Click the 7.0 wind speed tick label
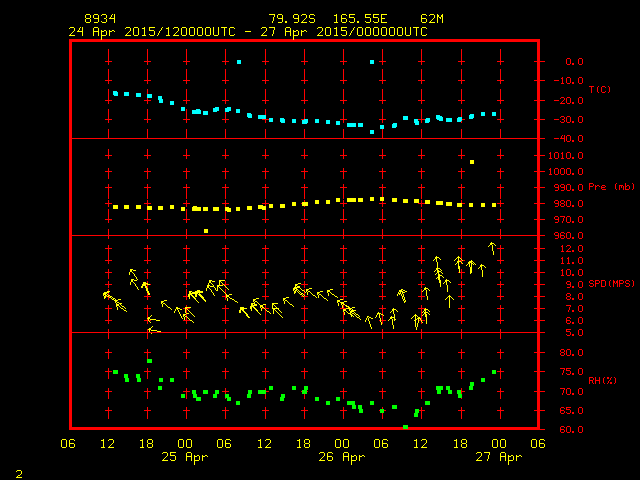The height and width of the screenshot is (480, 640). [x=574, y=309]
